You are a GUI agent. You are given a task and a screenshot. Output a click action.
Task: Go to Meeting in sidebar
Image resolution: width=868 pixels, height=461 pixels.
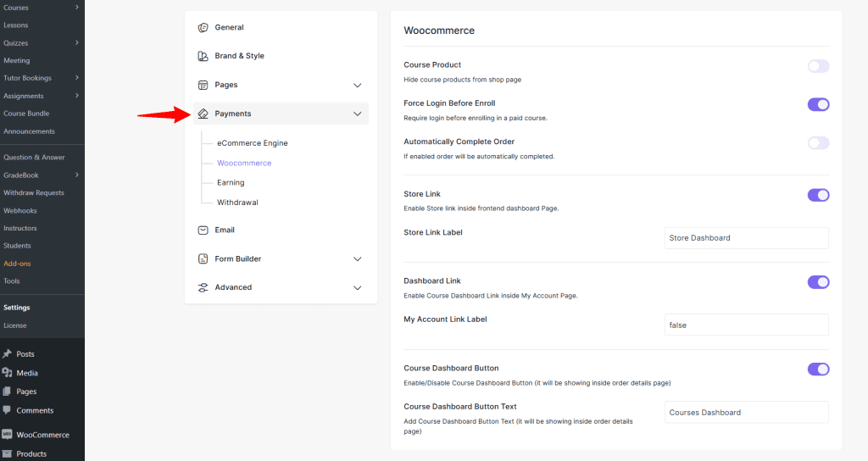click(17, 60)
